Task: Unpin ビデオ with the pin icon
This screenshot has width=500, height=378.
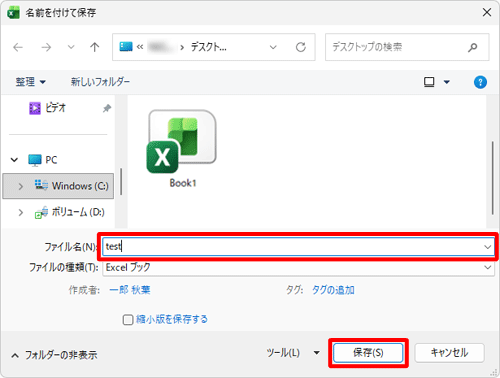Action: [x=107, y=108]
